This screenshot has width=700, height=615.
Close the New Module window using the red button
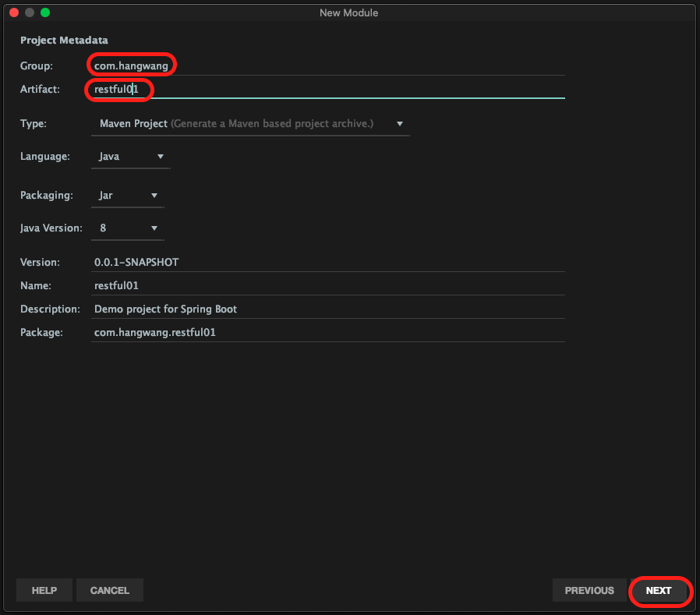[x=15, y=12]
